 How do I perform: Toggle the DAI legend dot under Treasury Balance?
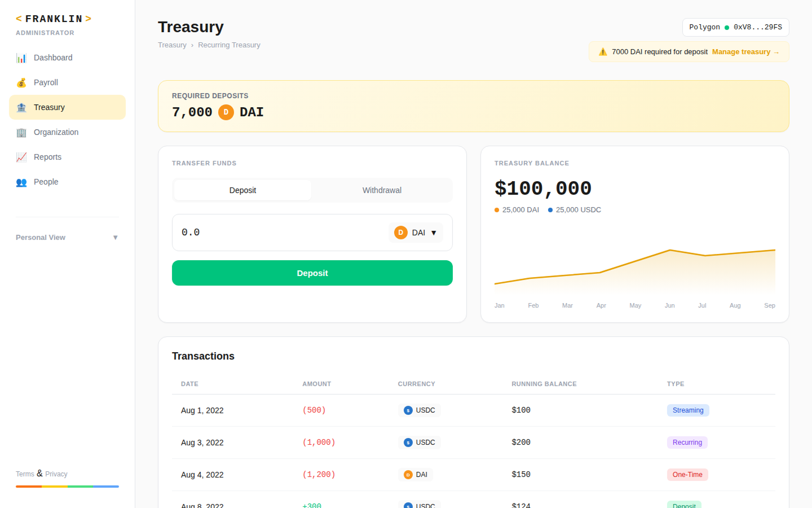point(497,209)
